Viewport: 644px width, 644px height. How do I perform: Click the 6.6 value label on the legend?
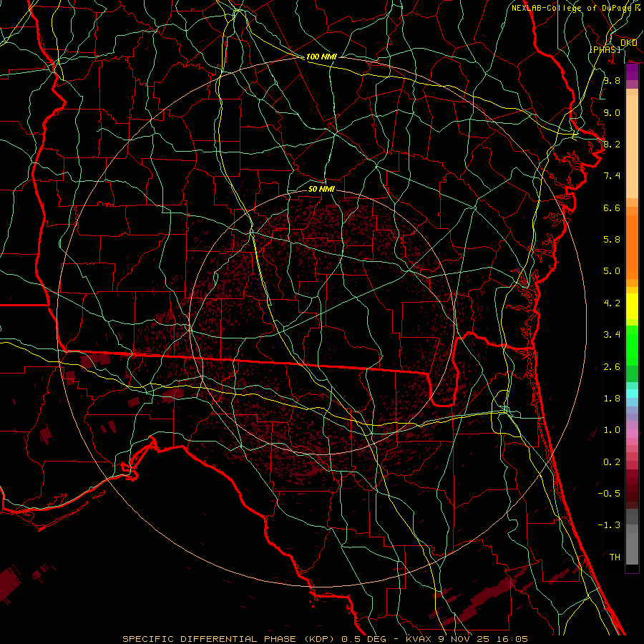pos(611,208)
